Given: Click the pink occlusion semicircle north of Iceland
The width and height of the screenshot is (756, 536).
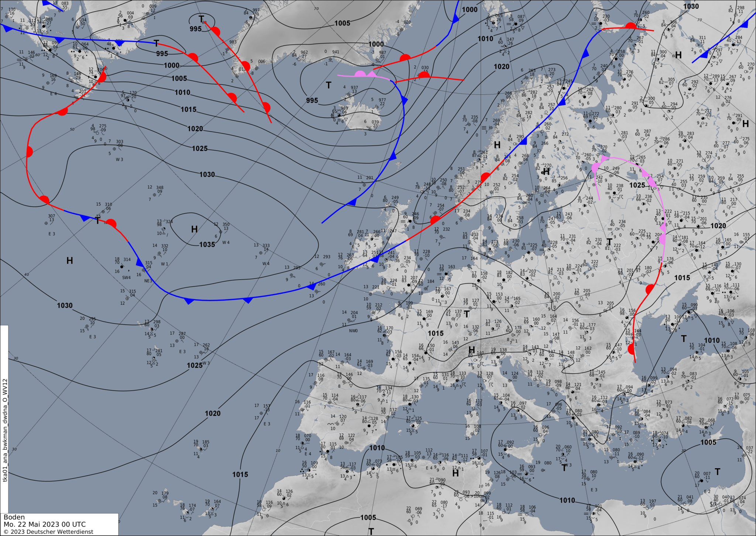Looking at the screenshot, I should click(360, 73).
